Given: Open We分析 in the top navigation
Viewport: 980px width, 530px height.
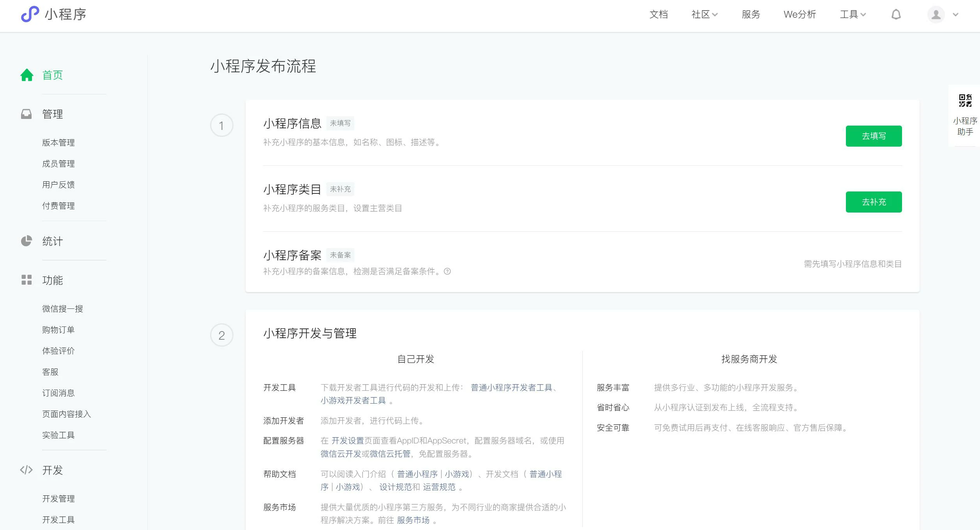Looking at the screenshot, I should (x=800, y=14).
